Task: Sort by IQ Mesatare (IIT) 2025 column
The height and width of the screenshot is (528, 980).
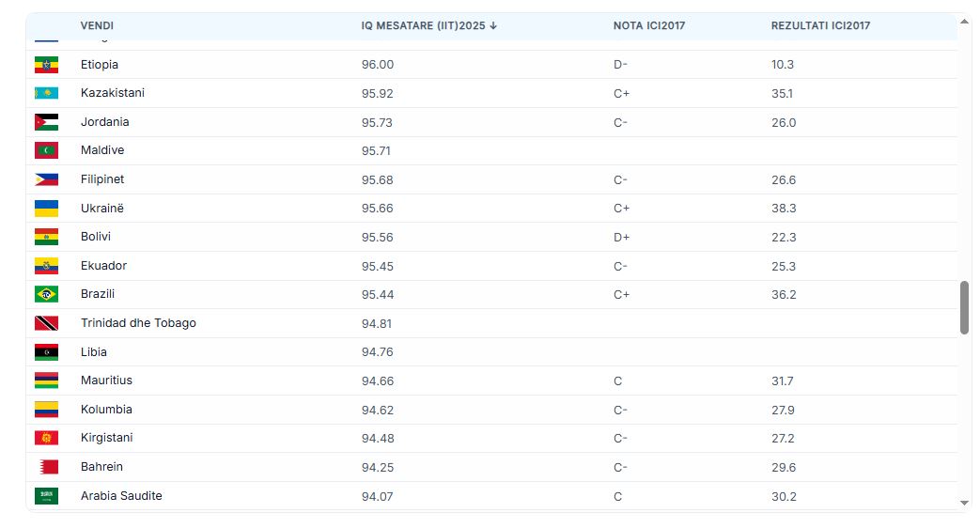Action: [x=423, y=25]
